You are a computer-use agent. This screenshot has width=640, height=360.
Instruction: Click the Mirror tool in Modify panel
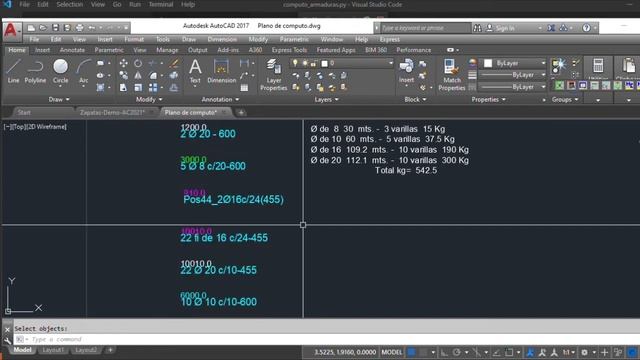coord(138,76)
